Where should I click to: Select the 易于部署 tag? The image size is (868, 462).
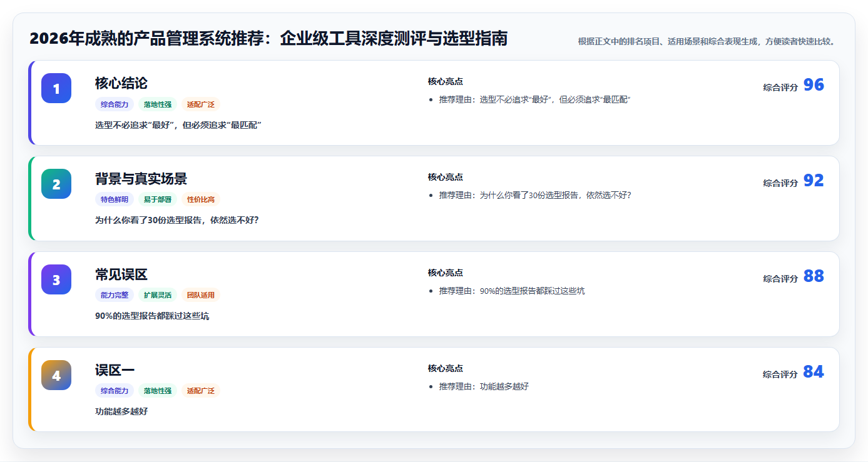coord(158,200)
